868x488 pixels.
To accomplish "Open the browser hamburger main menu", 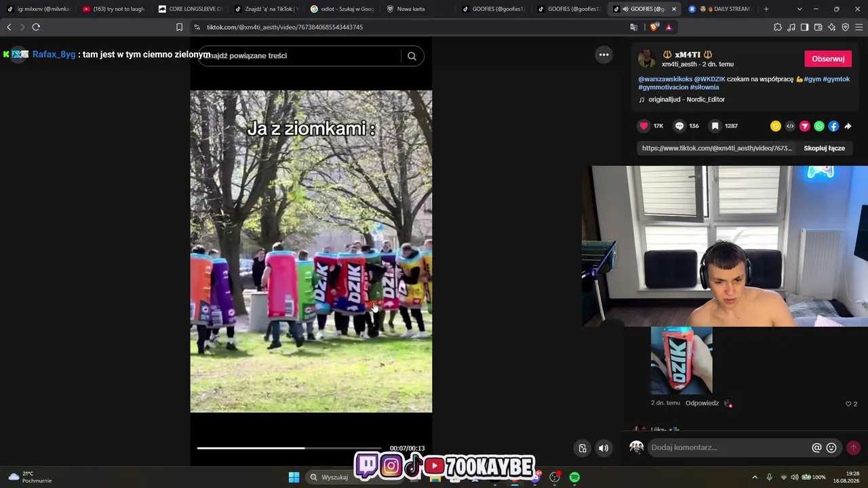I will 859,27.
